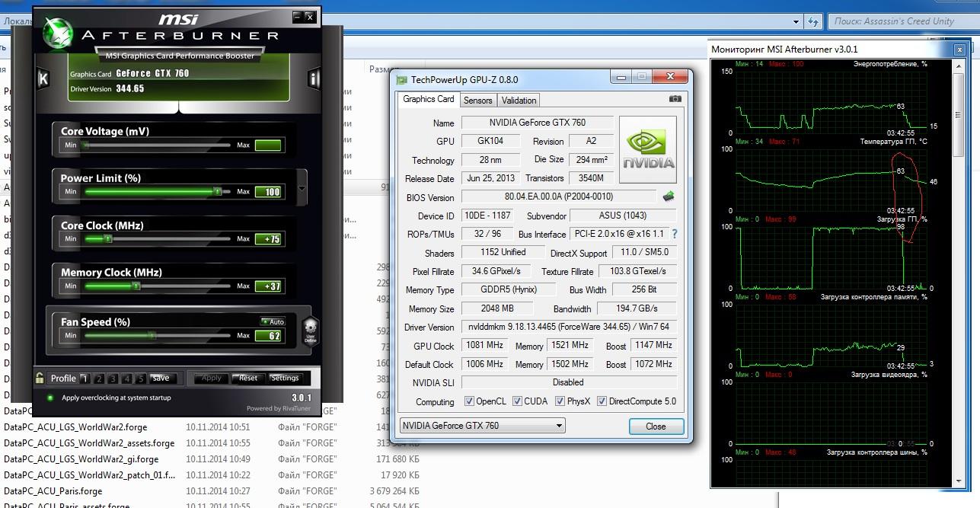Image resolution: width=980 pixels, height=508 pixels.
Task: Click the Fan Speed slider track
Action: [x=157, y=335]
